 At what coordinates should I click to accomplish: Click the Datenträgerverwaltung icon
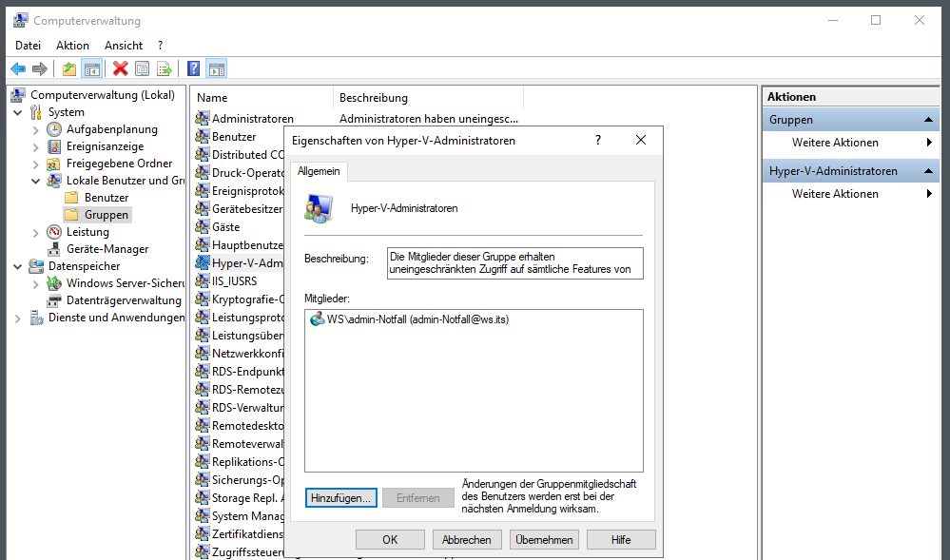point(54,300)
